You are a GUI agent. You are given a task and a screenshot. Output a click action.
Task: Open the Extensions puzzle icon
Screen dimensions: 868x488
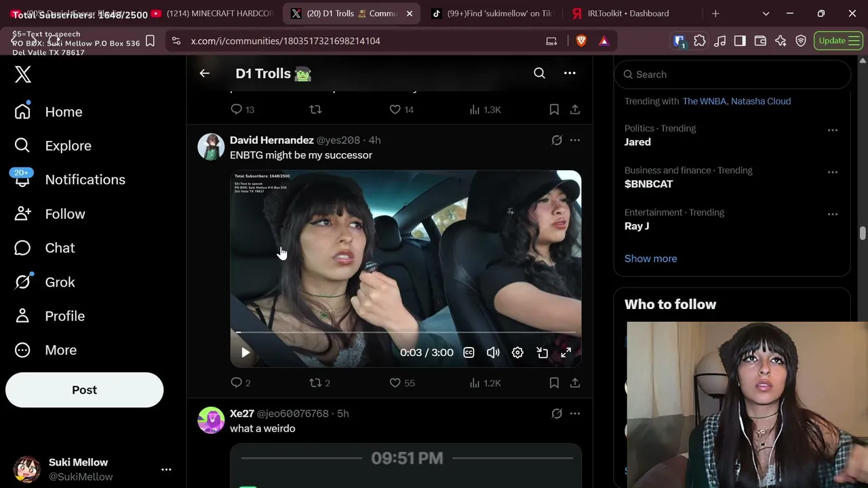(x=700, y=41)
